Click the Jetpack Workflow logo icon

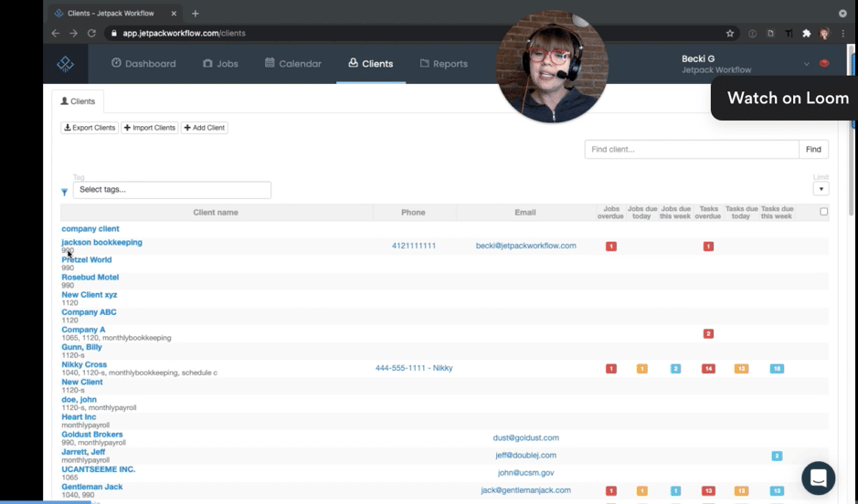coord(65,64)
